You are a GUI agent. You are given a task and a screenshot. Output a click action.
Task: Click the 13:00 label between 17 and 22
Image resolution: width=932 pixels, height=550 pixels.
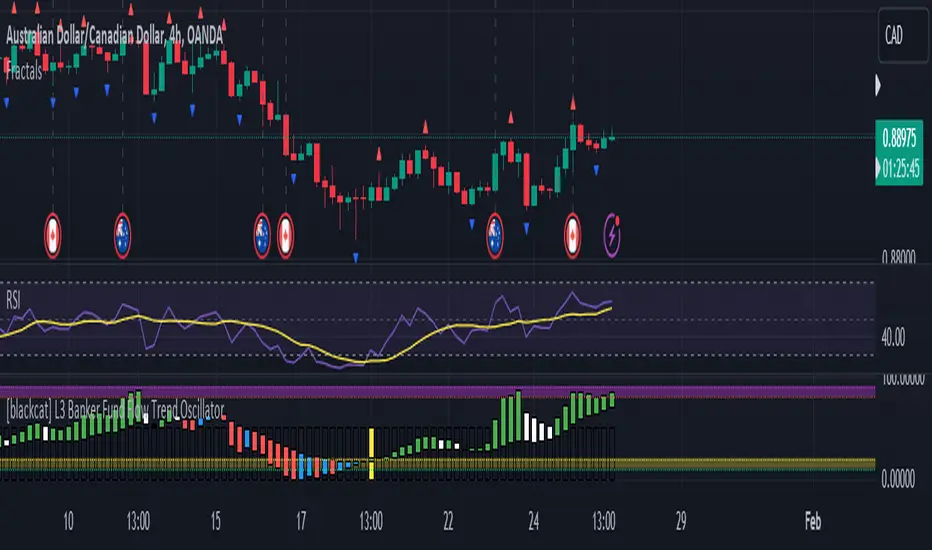click(371, 521)
